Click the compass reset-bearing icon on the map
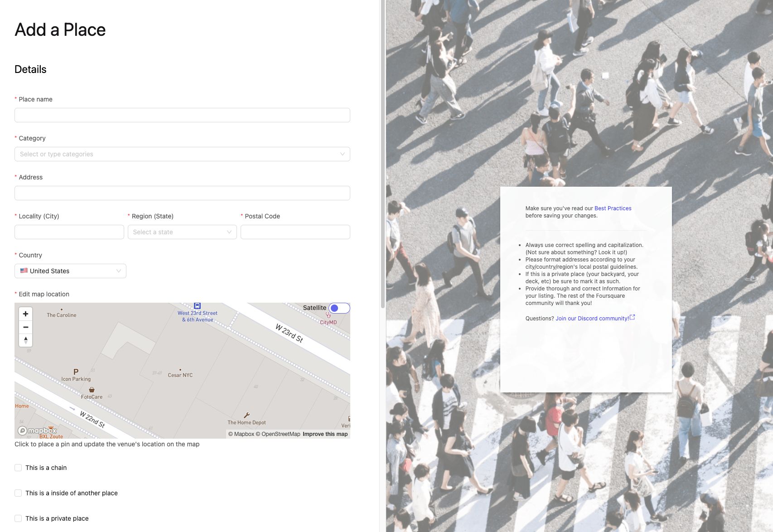 25,340
